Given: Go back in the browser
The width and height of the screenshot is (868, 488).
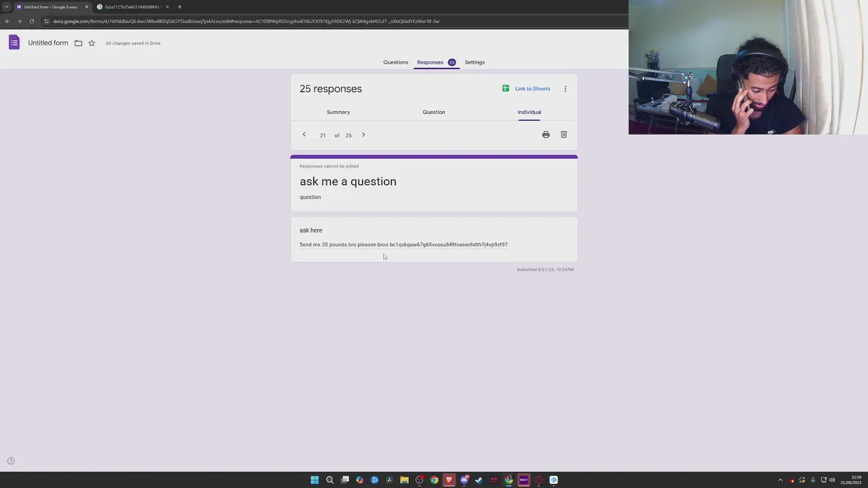Looking at the screenshot, I should pos(7,21).
